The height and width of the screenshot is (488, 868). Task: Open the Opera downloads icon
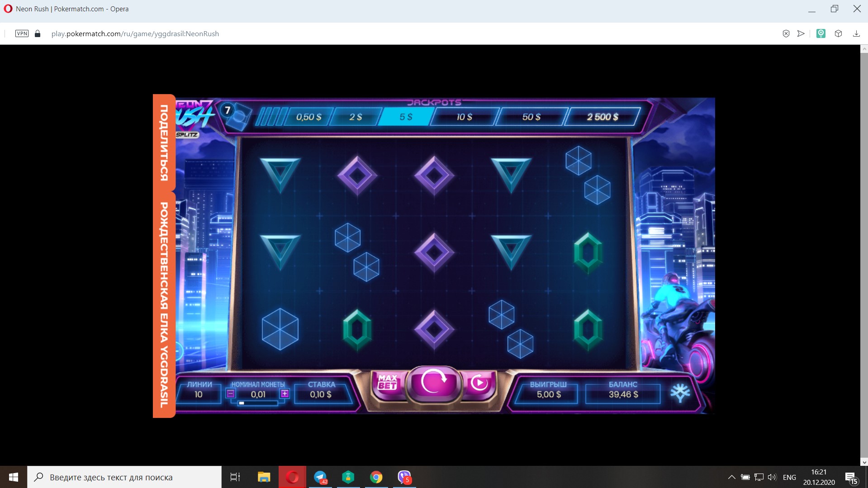click(856, 33)
